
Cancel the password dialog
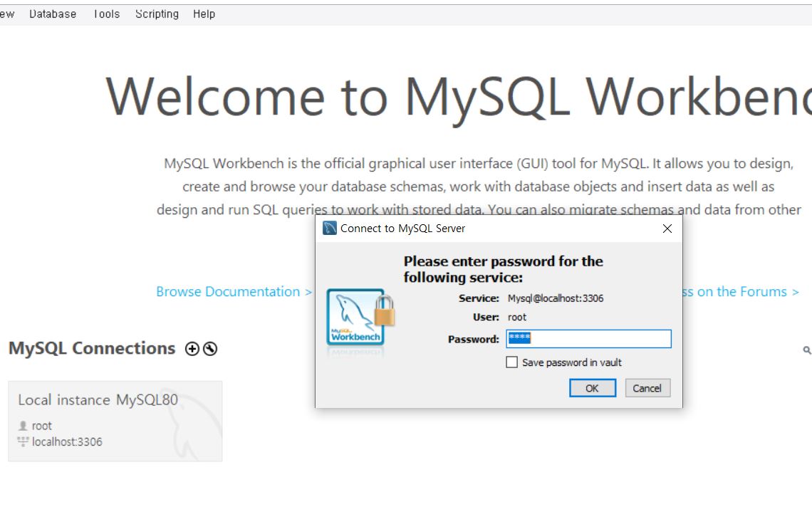pos(647,388)
